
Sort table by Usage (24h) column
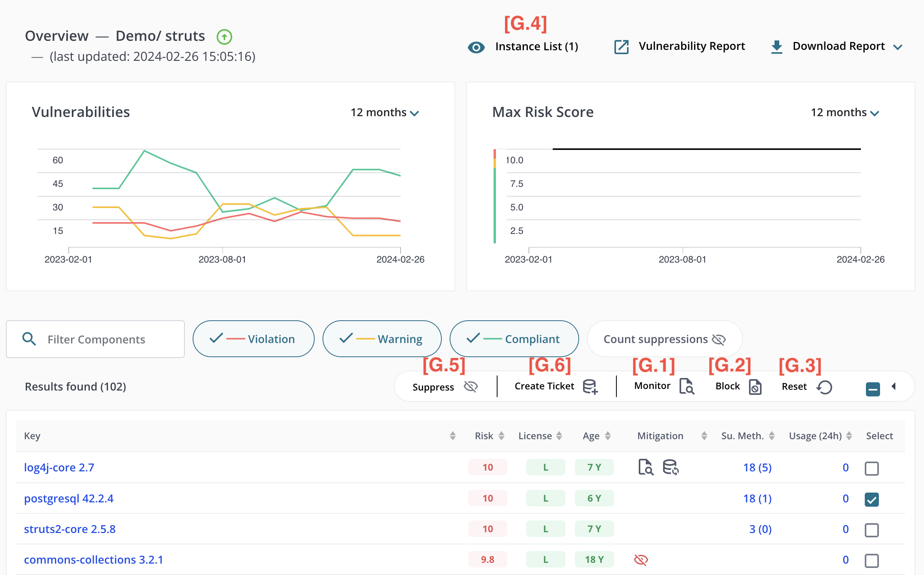point(849,436)
